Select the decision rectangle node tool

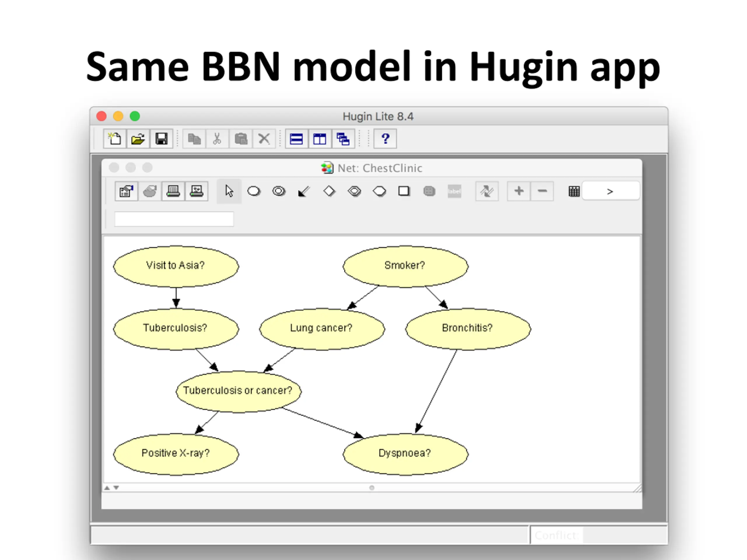point(404,191)
